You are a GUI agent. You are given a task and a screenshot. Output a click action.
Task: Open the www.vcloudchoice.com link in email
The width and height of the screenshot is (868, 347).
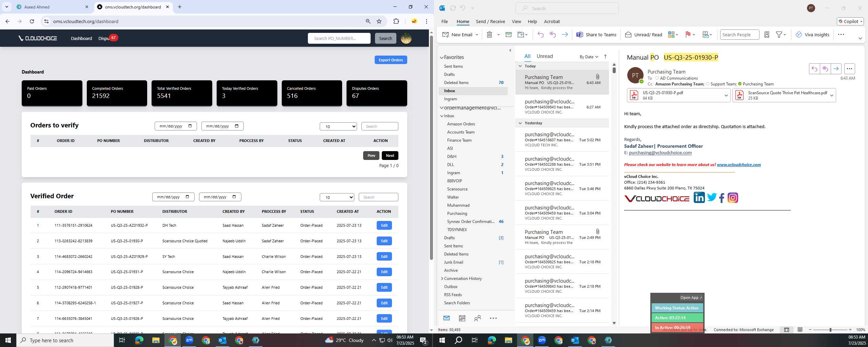pyautogui.click(x=738, y=165)
